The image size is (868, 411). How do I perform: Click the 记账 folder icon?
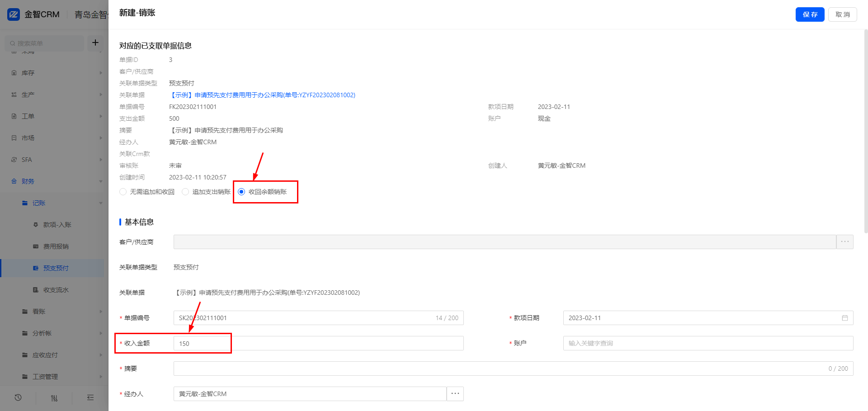click(x=25, y=203)
